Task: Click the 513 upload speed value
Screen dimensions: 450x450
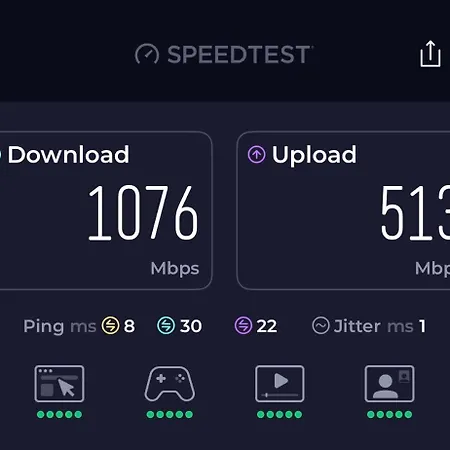Action: (415, 213)
